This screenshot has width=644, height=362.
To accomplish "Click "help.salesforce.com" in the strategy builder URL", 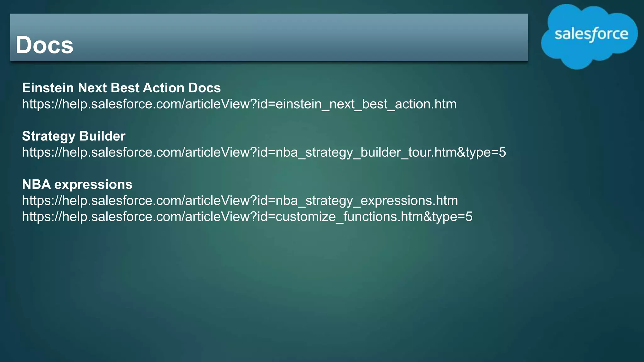I will (122, 152).
